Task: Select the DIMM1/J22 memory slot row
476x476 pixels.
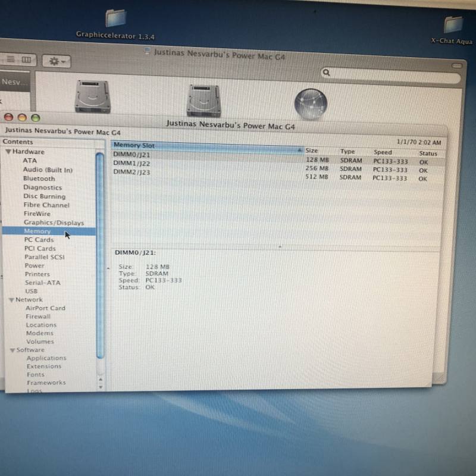Action: coord(278,167)
